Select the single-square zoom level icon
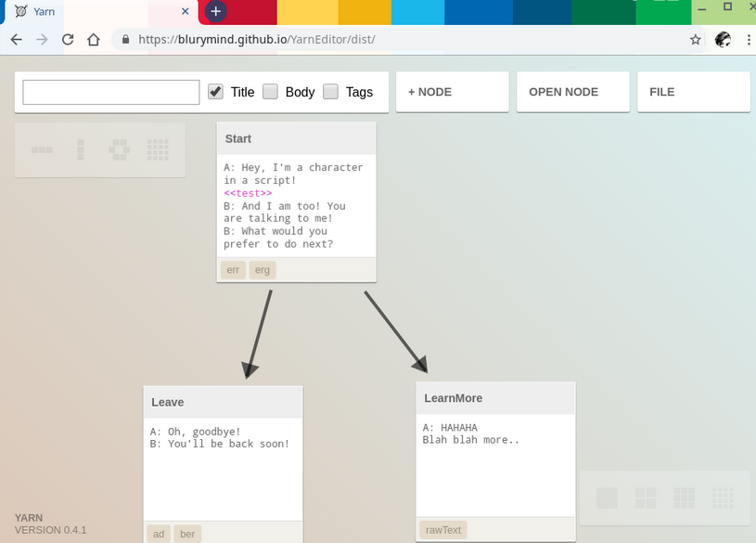Image resolution: width=756 pixels, height=543 pixels. point(607,498)
